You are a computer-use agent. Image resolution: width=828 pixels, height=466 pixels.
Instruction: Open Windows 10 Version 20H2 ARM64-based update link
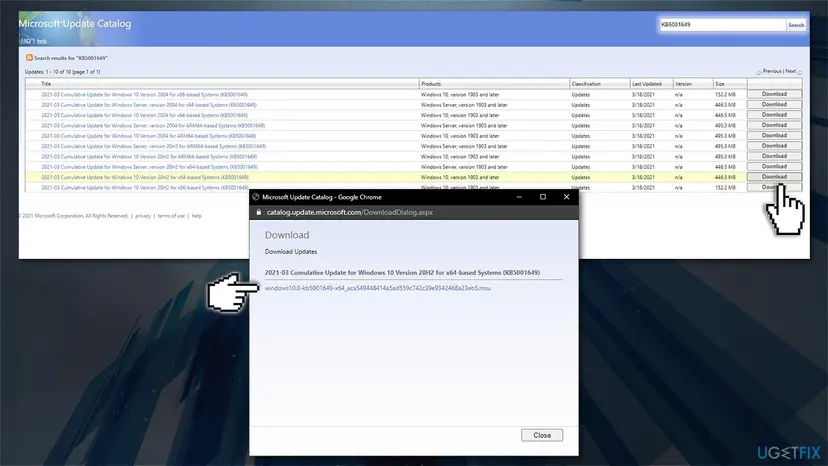149,157
